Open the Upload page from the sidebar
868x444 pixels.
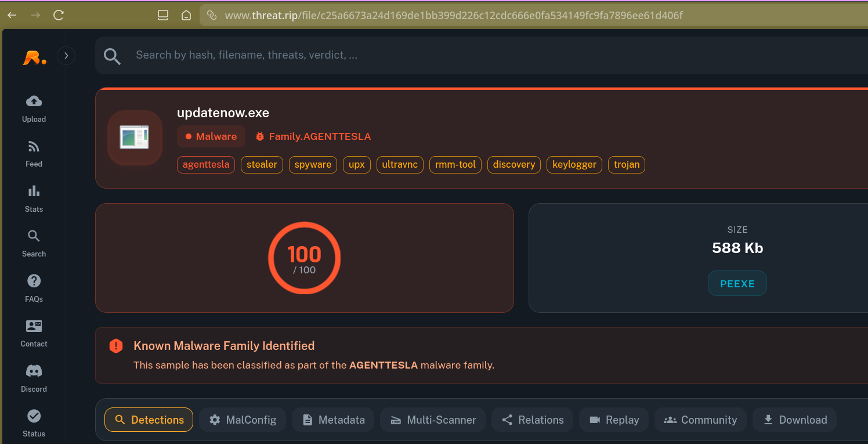[x=34, y=109]
